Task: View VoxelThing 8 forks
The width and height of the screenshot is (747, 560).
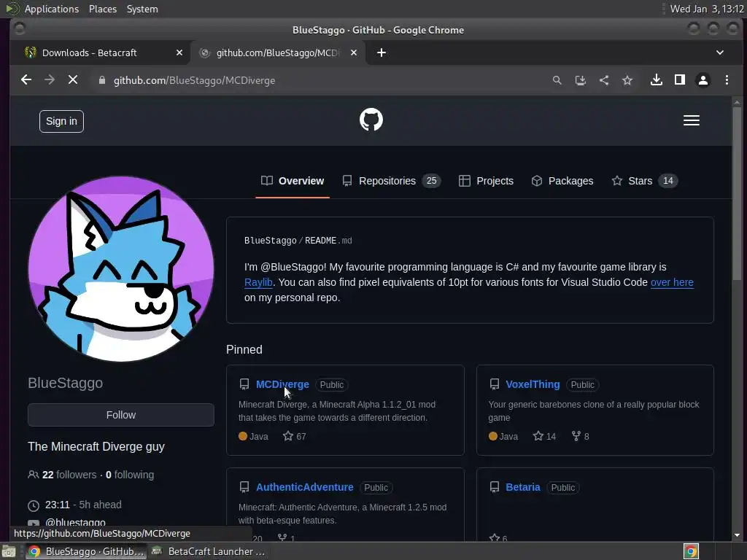Action: pos(580,436)
